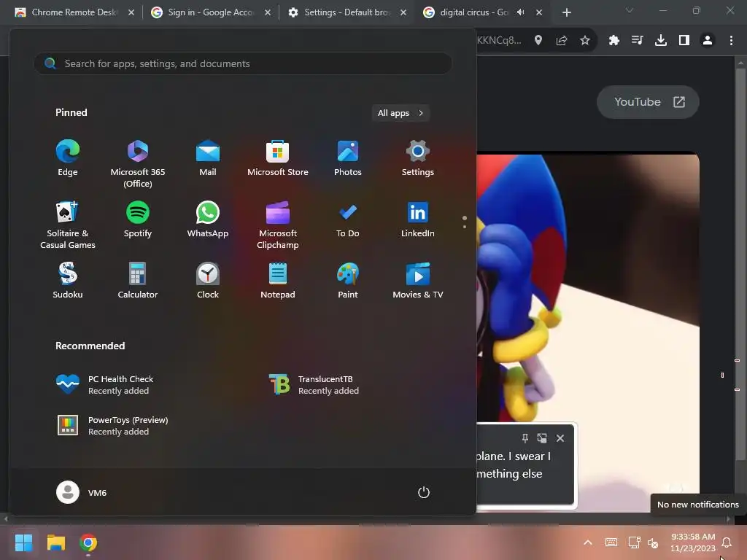Show Chrome downloads
Screen dimensions: 747x560
tap(661, 41)
